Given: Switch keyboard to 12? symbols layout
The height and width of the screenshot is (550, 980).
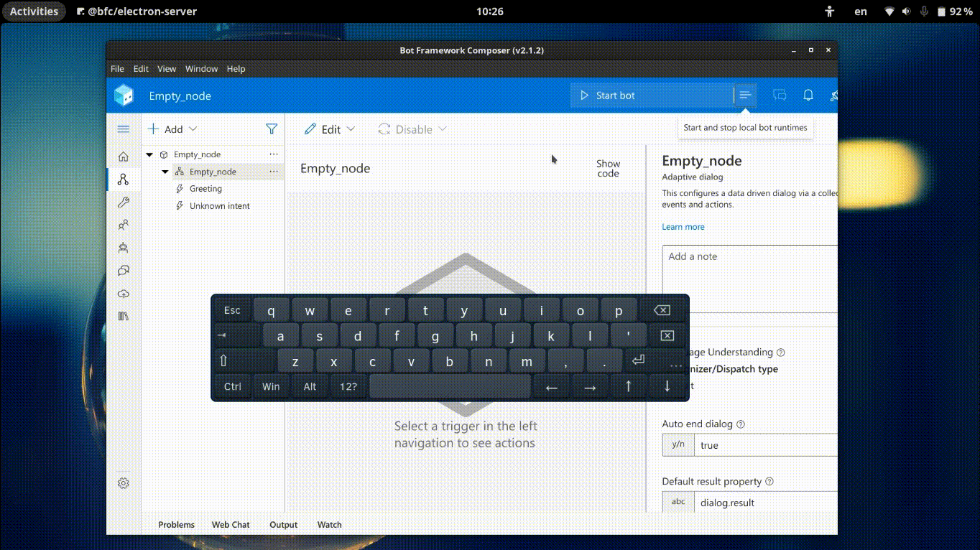Looking at the screenshot, I should (348, 386).
